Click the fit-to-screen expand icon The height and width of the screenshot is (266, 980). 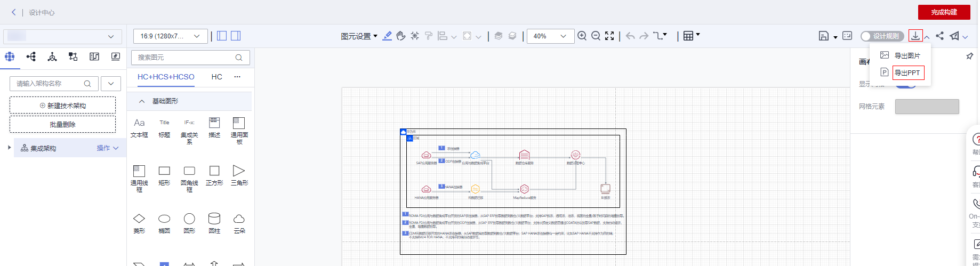(609, 36)
